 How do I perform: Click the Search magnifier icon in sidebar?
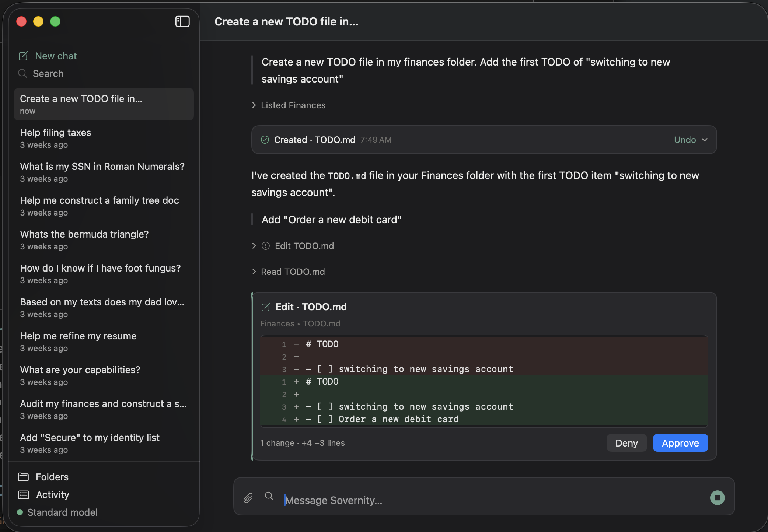[x=22, y=74]
